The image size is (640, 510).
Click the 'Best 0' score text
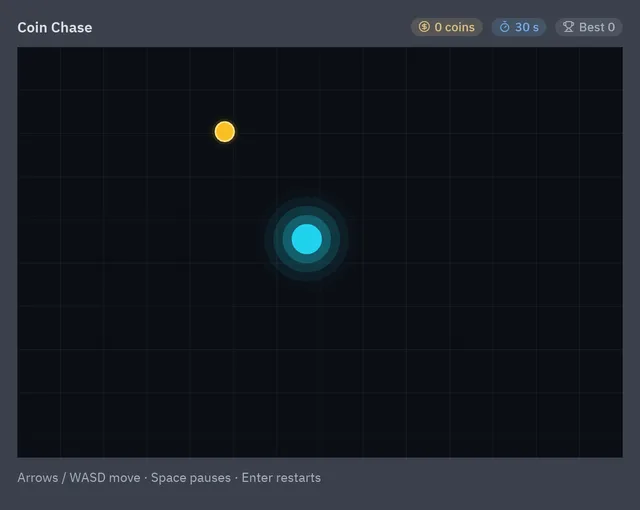597,27
